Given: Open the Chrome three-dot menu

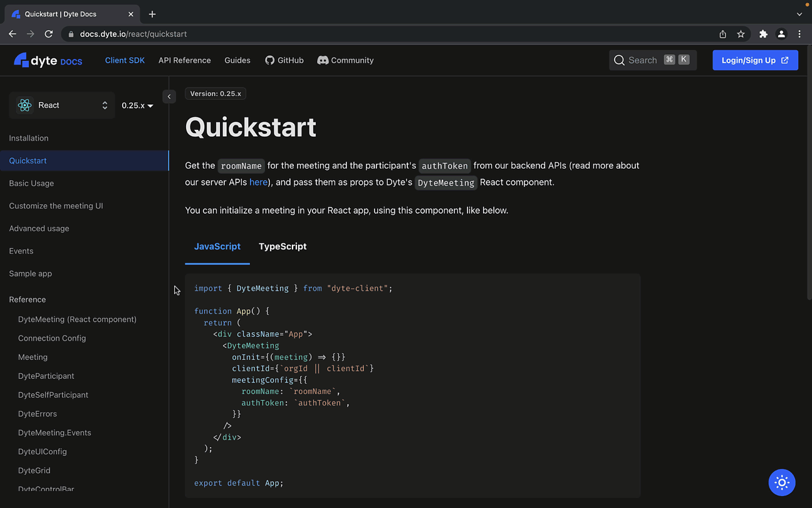Looking at the screenshot, I should tap(799, 34).
